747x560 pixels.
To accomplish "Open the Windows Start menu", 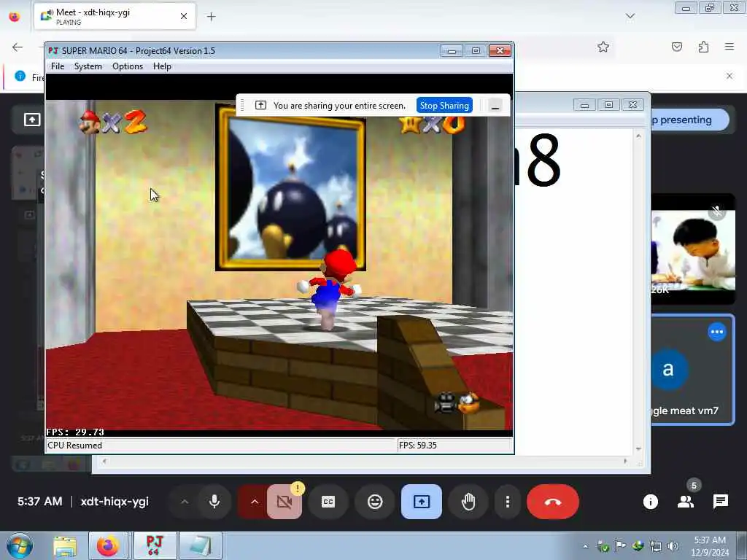I will coord(20,545).
